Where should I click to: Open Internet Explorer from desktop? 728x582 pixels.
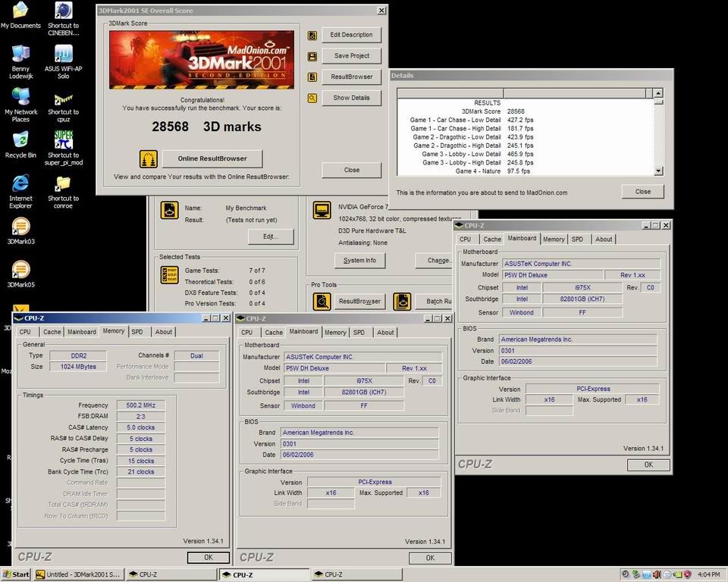20,191
